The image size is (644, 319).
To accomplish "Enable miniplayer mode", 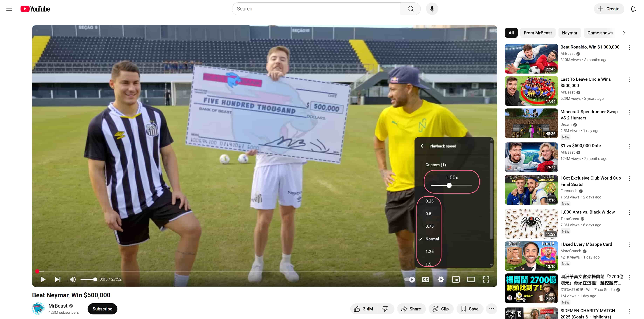I will point(456,279).
